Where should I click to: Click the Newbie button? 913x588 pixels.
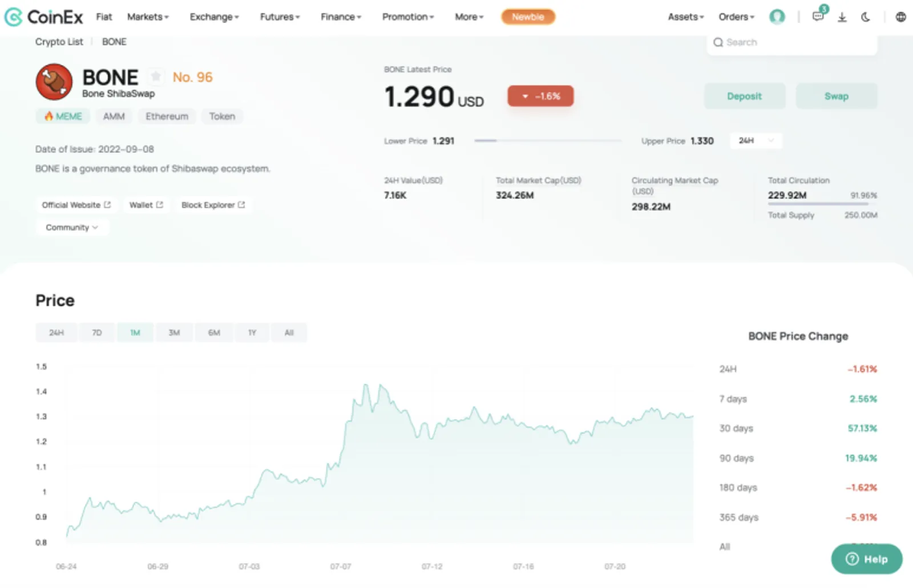pyautogui.click(x=528, y=17)
